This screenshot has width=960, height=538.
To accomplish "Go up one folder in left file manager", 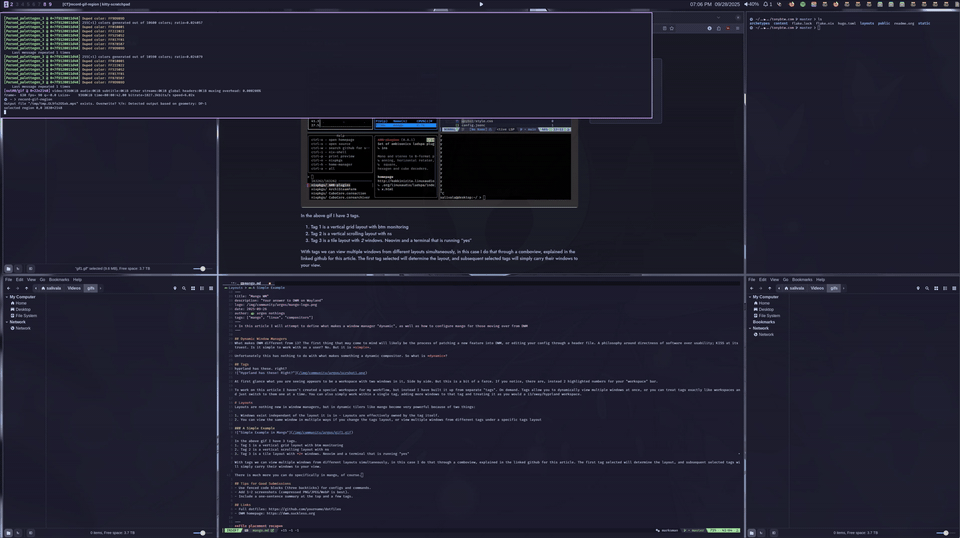I will tap(29, 288).
